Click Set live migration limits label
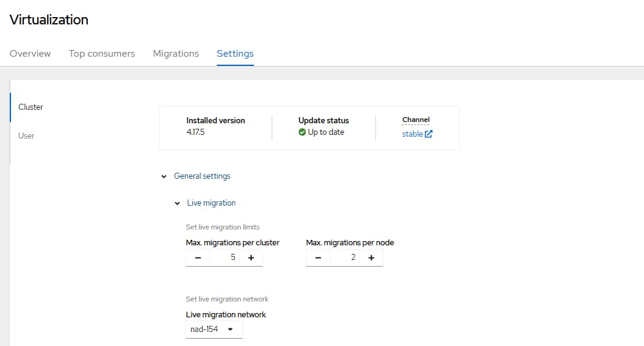Screen dimensions: 644x346 point(223,227)
